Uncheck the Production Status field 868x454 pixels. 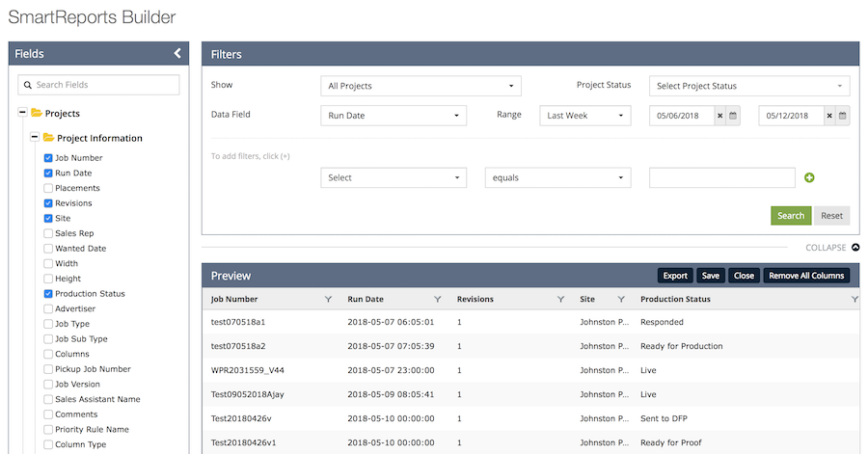click(48, 294)
